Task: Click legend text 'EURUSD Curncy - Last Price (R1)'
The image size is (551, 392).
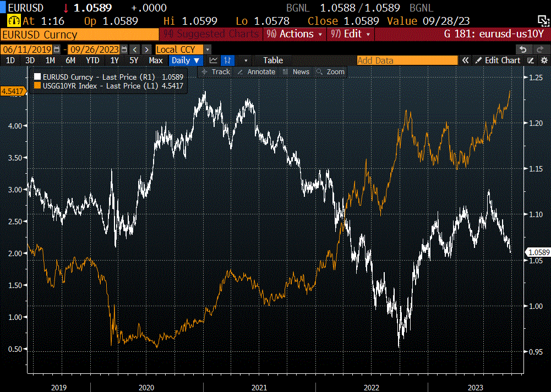Action: point(99,77)
